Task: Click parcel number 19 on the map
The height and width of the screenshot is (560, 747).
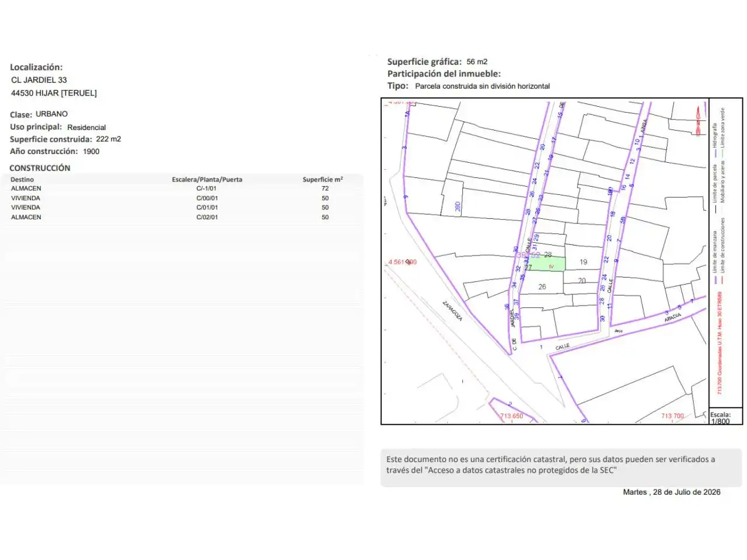Action: coord(584,262)
